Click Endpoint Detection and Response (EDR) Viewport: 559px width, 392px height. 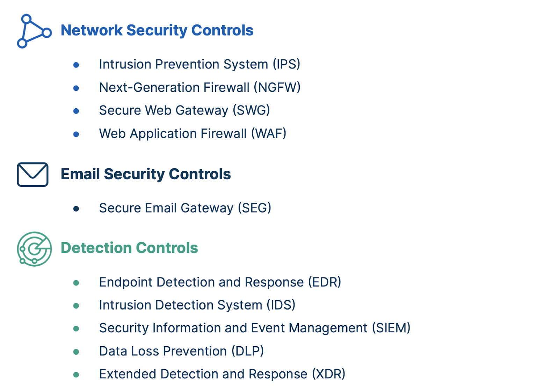(220, 282)
